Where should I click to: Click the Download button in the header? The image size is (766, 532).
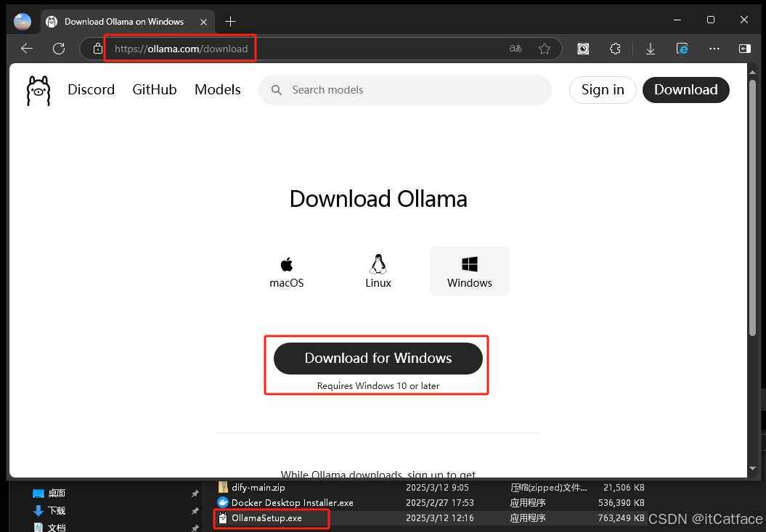(x=686, y=90)
